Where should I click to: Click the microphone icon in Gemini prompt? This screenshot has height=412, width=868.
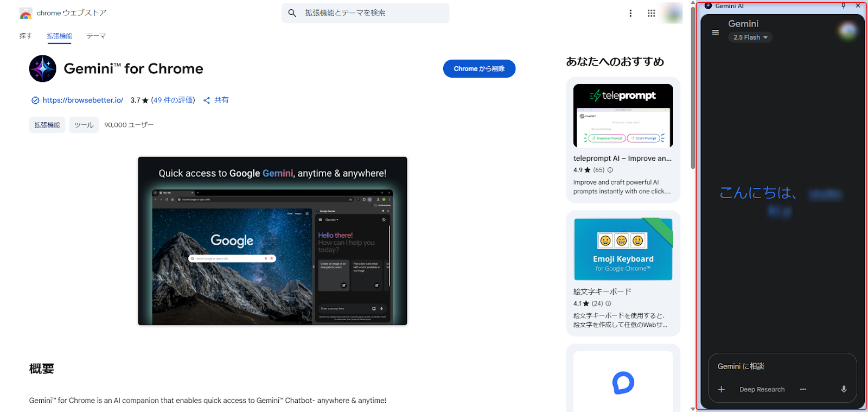(x=844, y=389)
